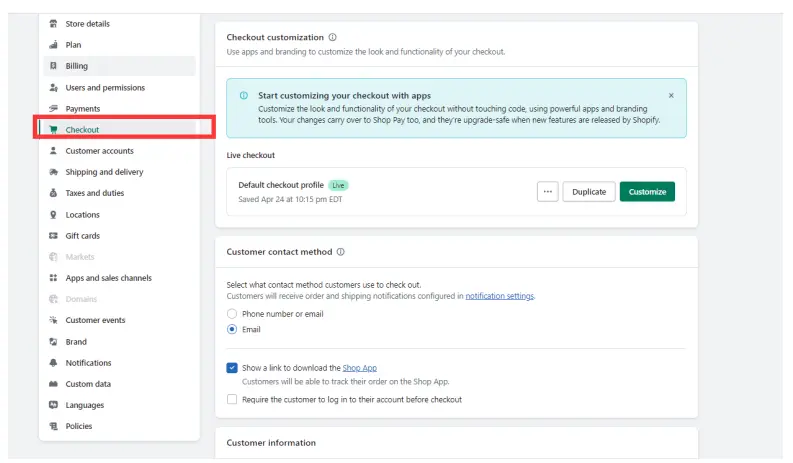Open the three-dot menu for Default checkout profile
The height and width of the screenshot is (463, 793).
point(547,192)
